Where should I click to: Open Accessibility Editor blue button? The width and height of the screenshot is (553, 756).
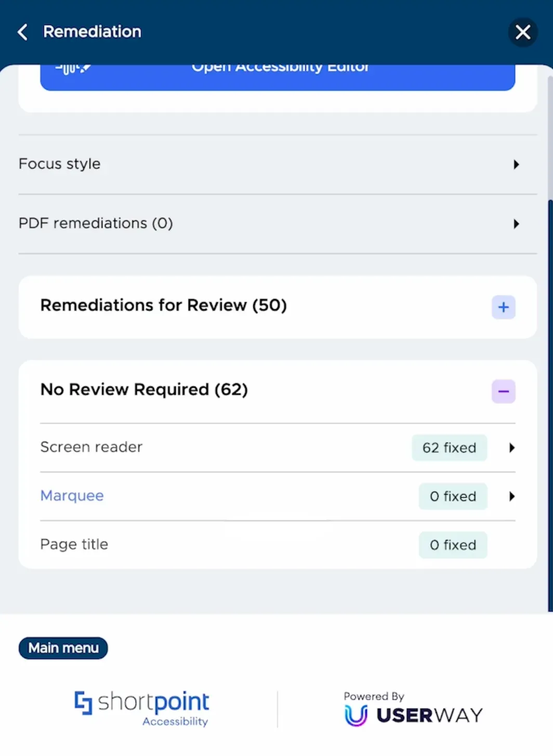point(278,77)
